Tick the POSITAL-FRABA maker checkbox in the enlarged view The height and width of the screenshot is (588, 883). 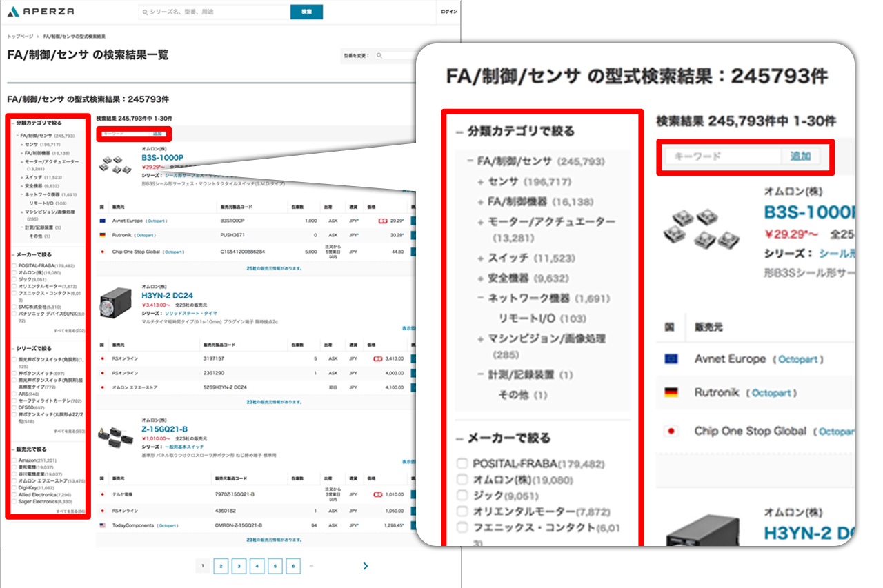click(462, 464)
